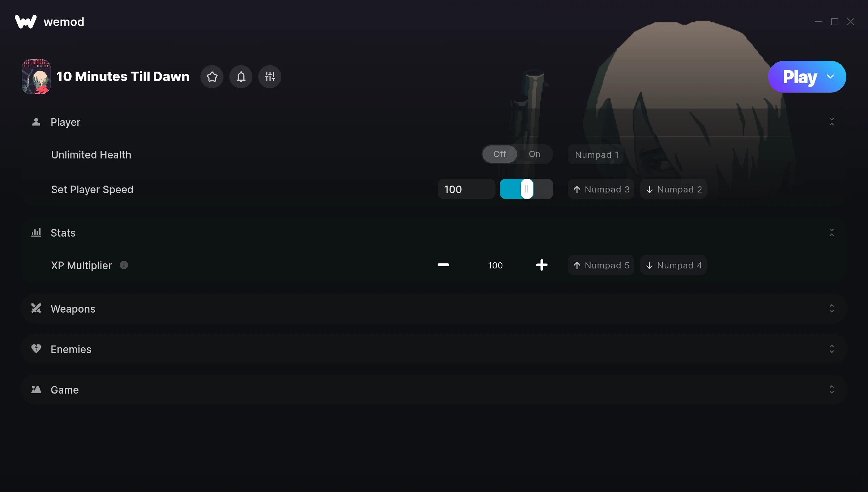
Task: Collapse the Player section chevron
Action: tap(832, 122)
